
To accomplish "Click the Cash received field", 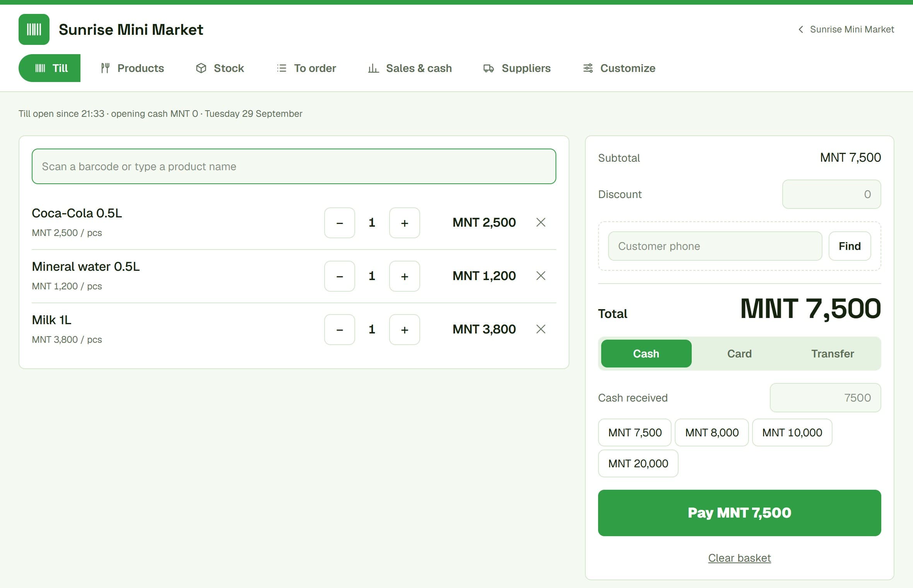I will pos(826,398).
